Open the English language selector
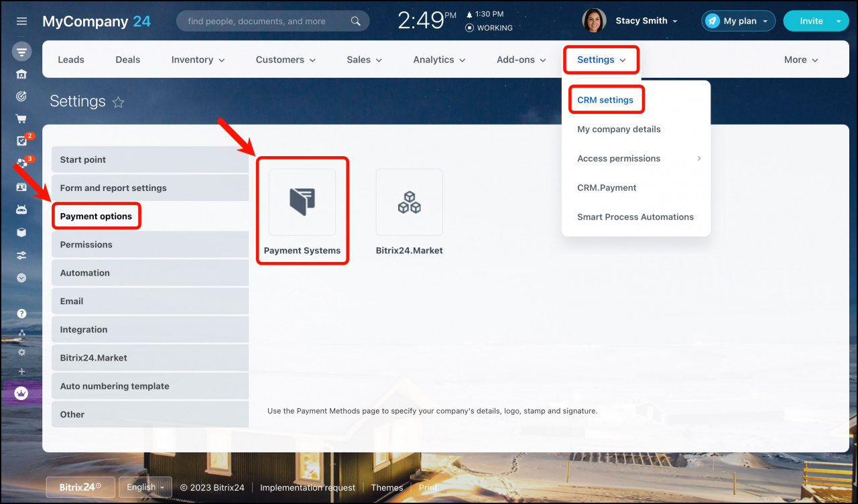 145,487
